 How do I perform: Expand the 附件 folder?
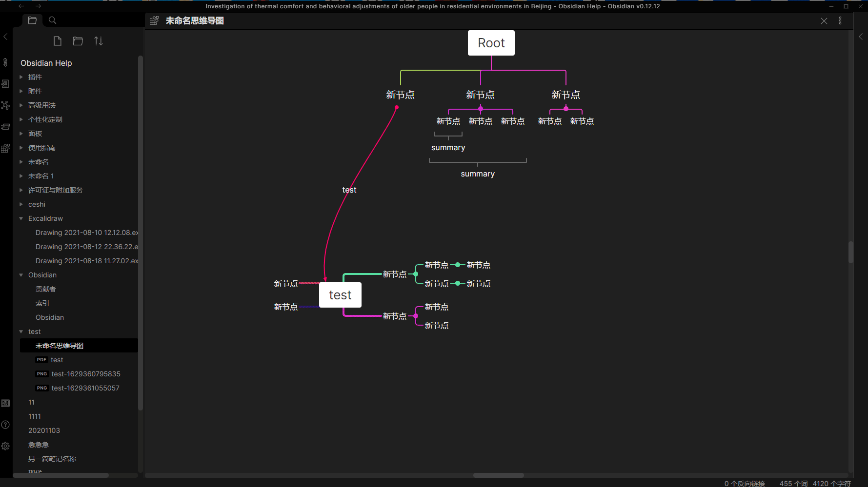tap(21, 91)
